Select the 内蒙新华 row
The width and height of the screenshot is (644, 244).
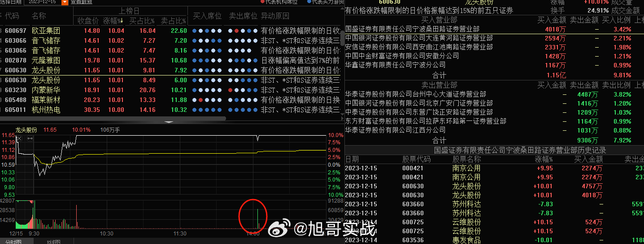coord(170,90)
